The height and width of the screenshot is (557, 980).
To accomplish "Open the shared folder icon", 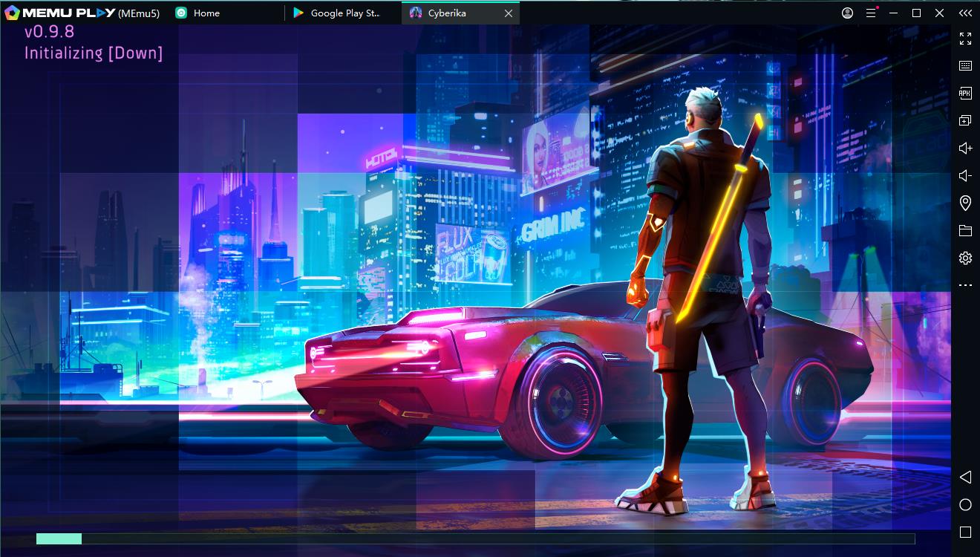I will tap(965, 231).
